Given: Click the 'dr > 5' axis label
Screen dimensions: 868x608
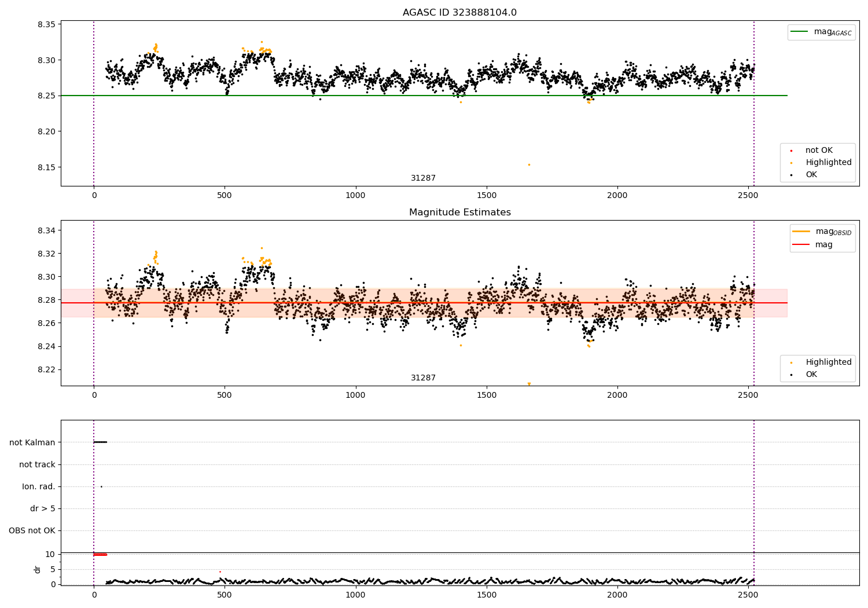Looking at the screenshot, I should (43, 508).
